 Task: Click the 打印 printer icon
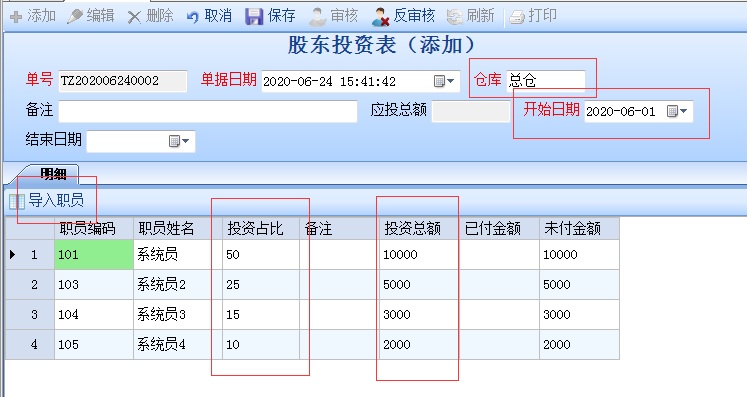tap(517, 17)
